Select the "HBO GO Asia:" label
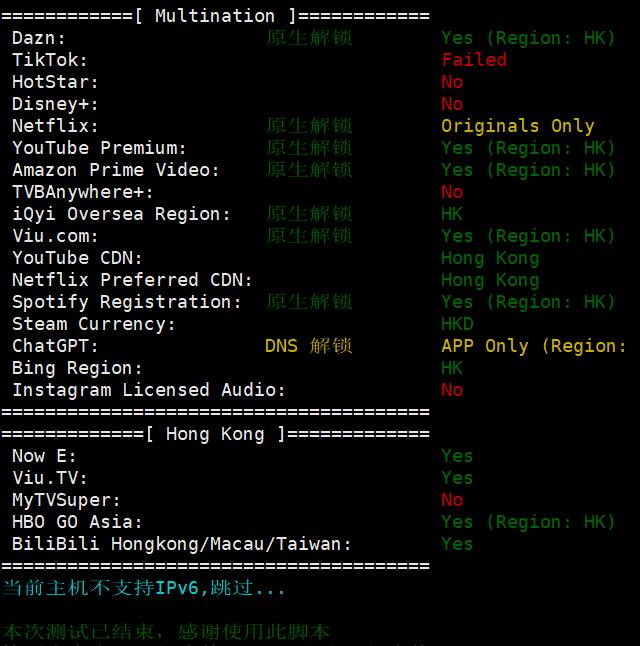This screenshot has height=646, width=640. [x=77, y=522]
